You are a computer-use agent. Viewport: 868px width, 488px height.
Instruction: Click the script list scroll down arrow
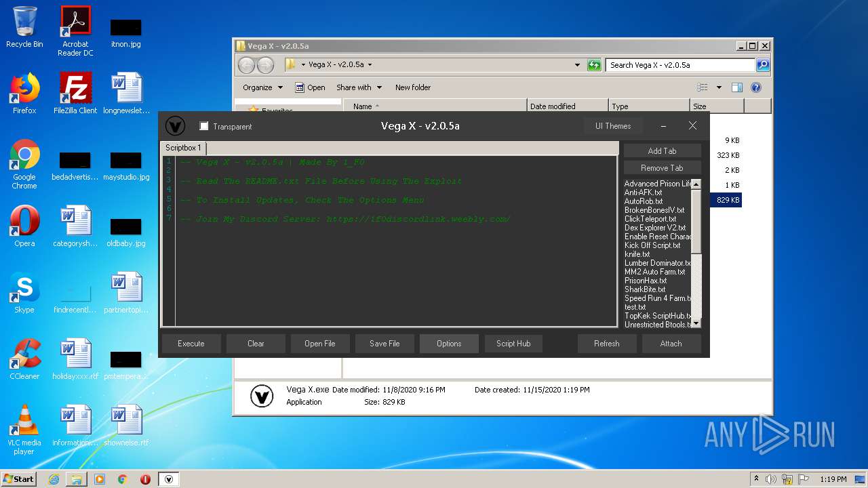click(x=696, y=323)
